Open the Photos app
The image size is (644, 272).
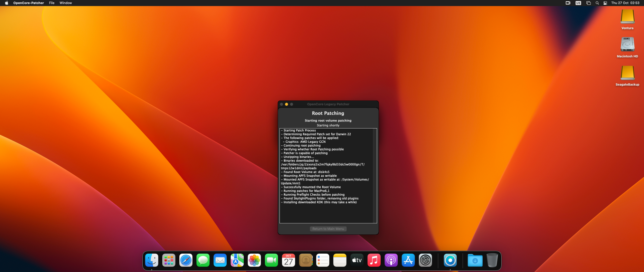[254, 260]
